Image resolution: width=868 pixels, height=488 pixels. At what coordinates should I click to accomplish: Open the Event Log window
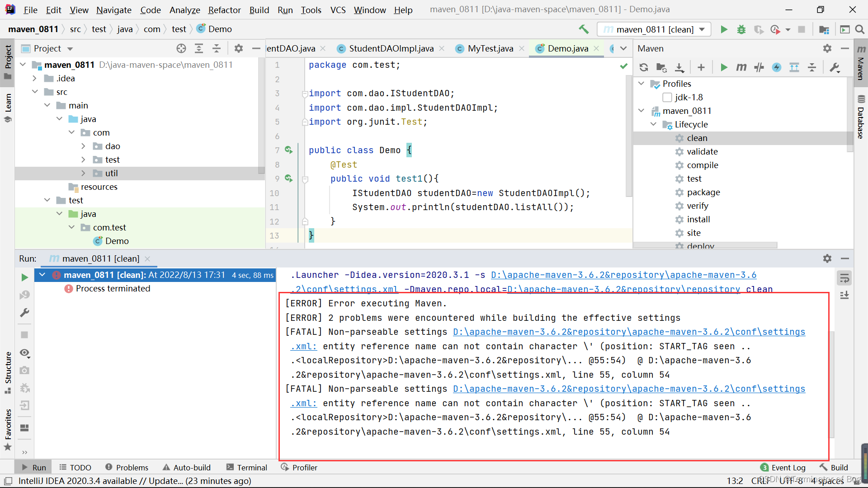tap(783, 468)
